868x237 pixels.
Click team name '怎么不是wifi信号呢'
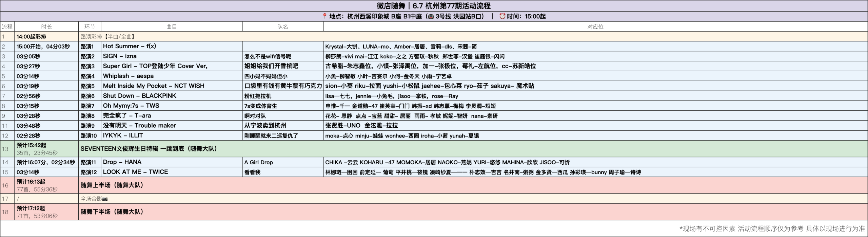tap(268, 56)
